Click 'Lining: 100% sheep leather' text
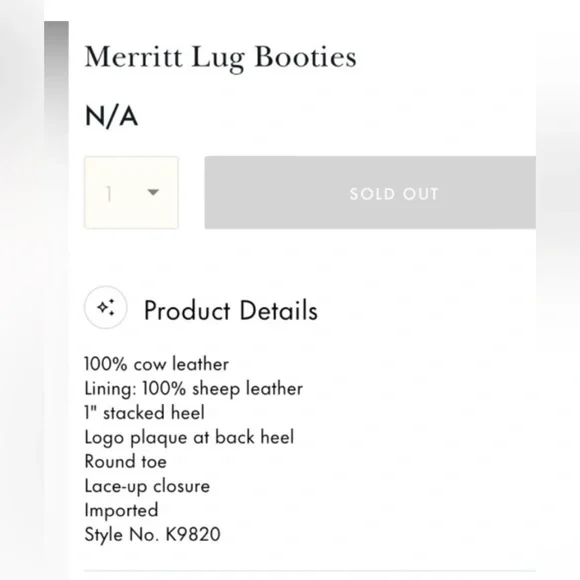 tap(193, 389)
